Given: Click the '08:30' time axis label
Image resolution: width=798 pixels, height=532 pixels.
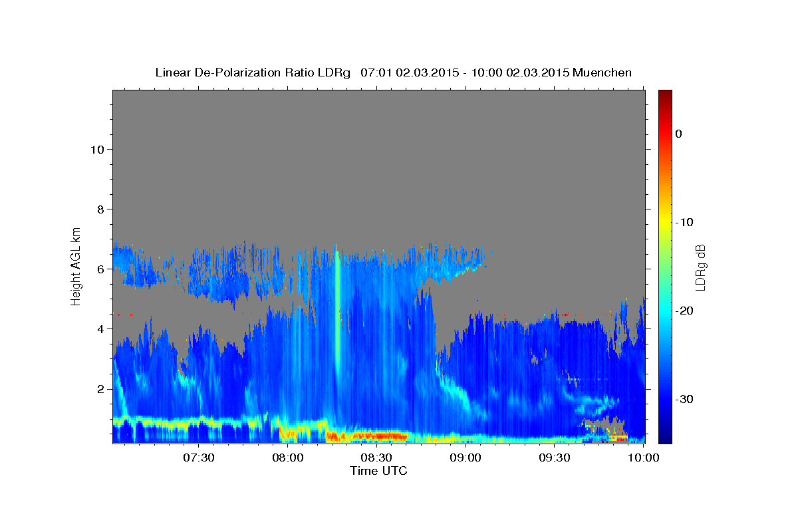Looking at the screenshot, I should click(376, 458).
